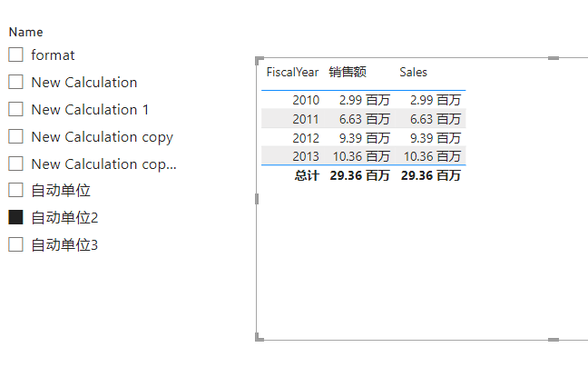Screen dimensions: 588x367
Task: Select the 2010 fiscal year cell
Action: pyautogui.click(x=306, y=100)
